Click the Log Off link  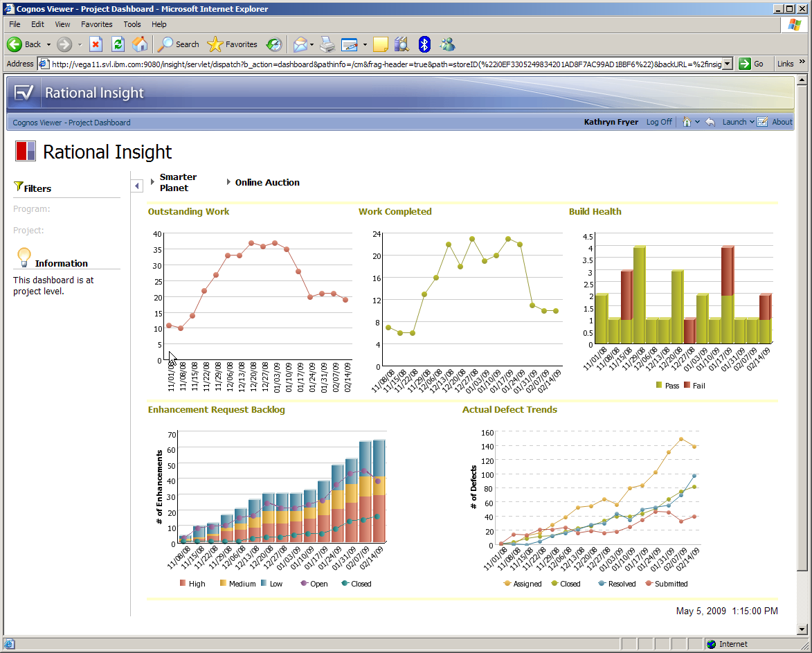click(659, 122)
